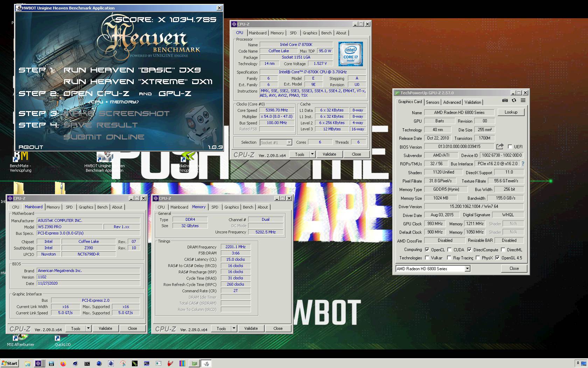Viewport: 588px width, 368px height.
Task: Click the PLL taskbar icon
Action: [x=147, y=364]
